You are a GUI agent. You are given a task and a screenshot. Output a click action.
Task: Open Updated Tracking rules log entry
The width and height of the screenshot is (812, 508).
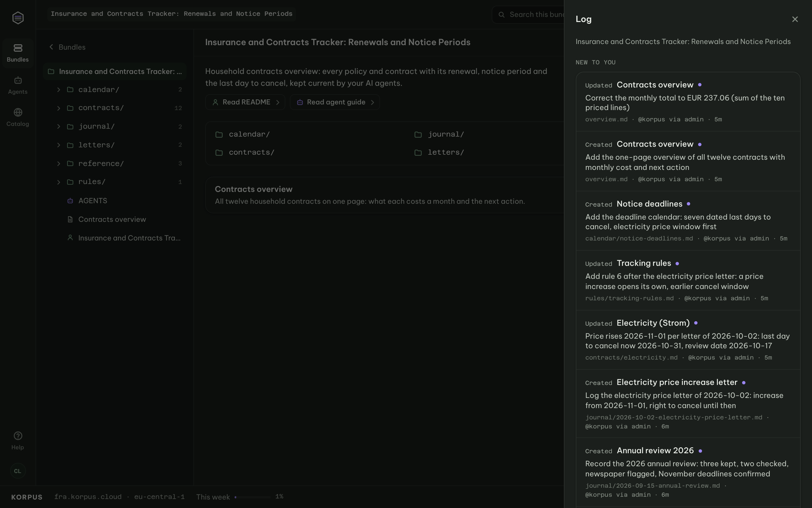688,280
